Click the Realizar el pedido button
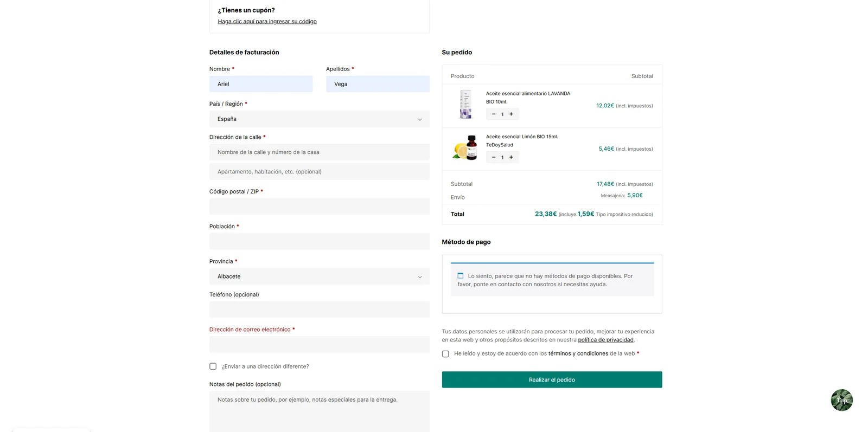This screenshot has height=432, width=868. (552, 379)
